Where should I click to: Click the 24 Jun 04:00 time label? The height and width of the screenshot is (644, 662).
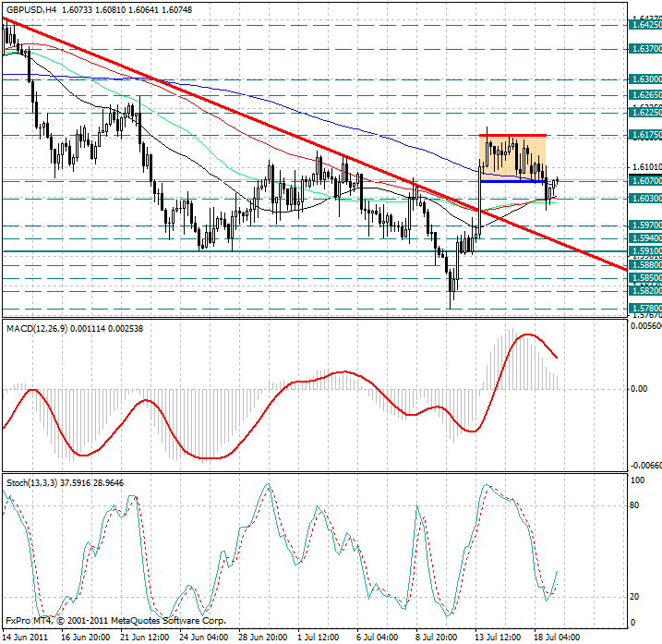click(x=204, y=637)
